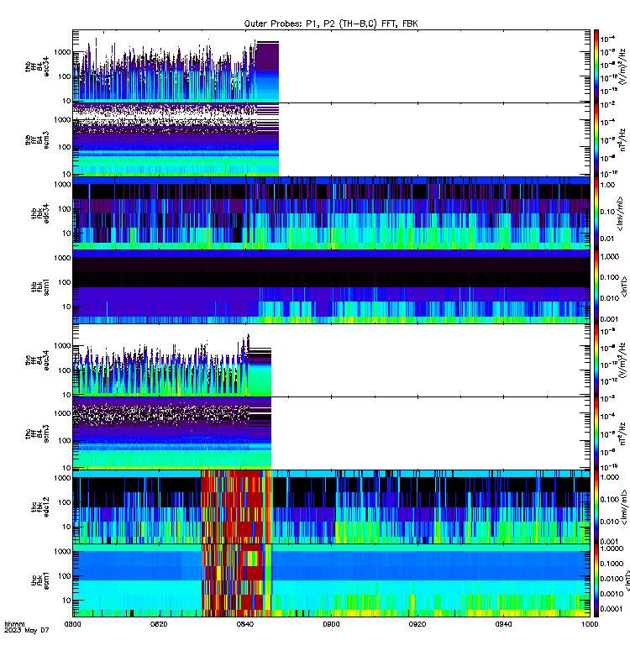This screenshot has width=630, height=672.
Task: Click the thb fbk edc34 color bar
Action: [596, 213]
